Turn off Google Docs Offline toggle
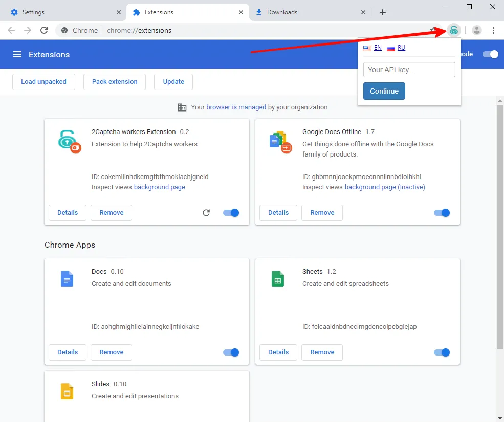The image size is (504, 422). [x=442, y=213]
